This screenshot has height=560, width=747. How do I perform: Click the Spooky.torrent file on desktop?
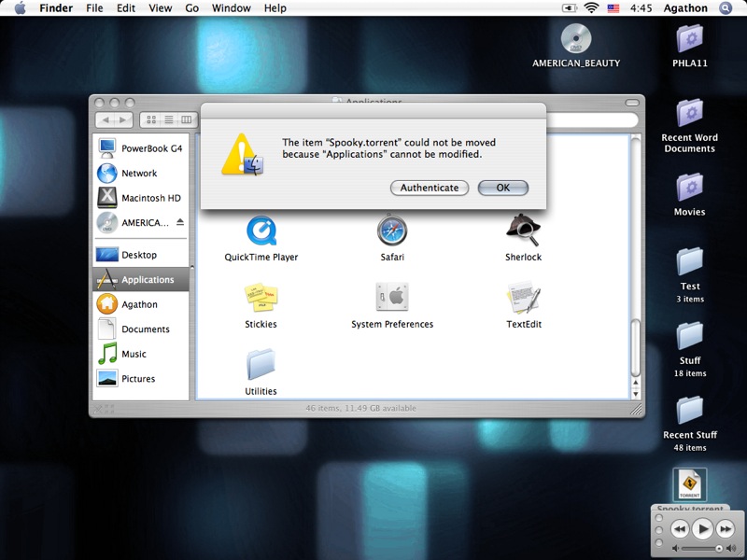[x=690, y=485]
